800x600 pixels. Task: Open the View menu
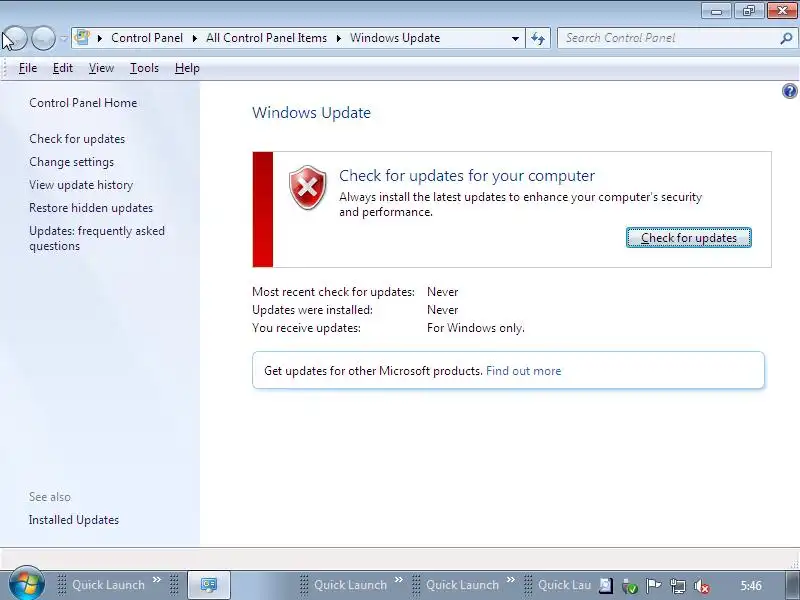coord(101,68)
